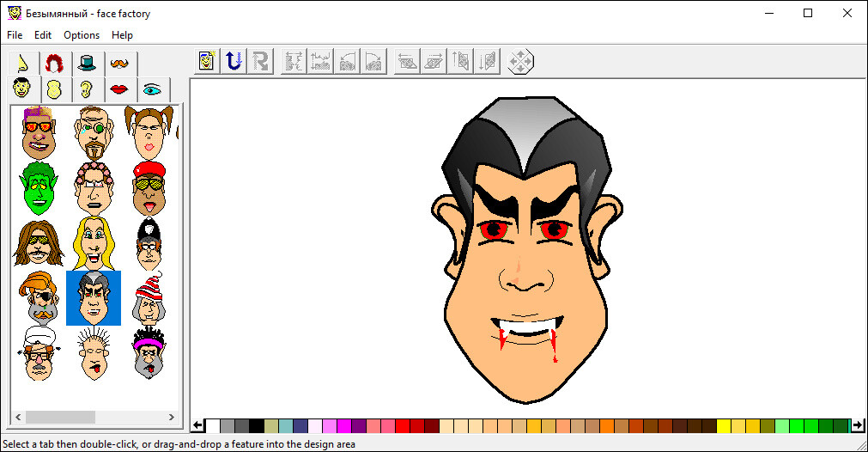
Task: Pick the black color swatch
Action: point(257,426)
